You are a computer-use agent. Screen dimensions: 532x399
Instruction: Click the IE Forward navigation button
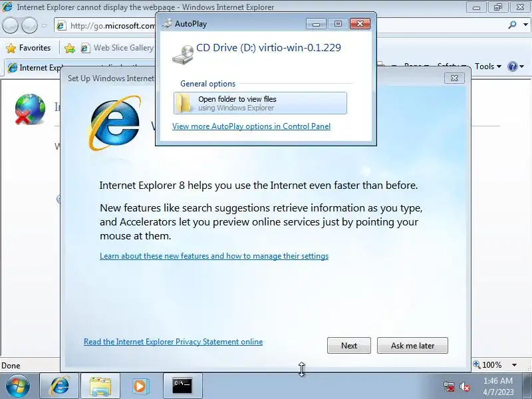coord(29,25)
